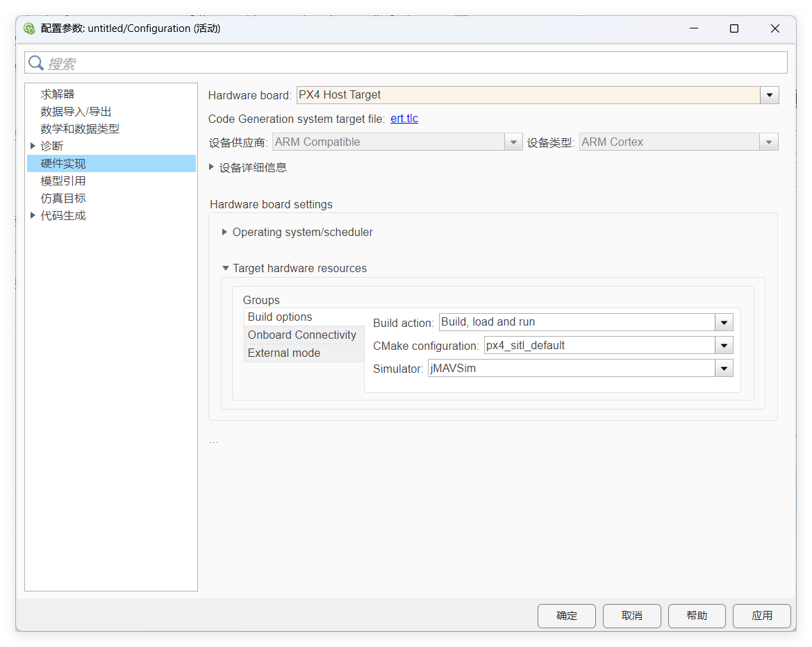Expand the 代码生成 tree node
This screenshot has width=812, height=647.
(x=33, y=215)
